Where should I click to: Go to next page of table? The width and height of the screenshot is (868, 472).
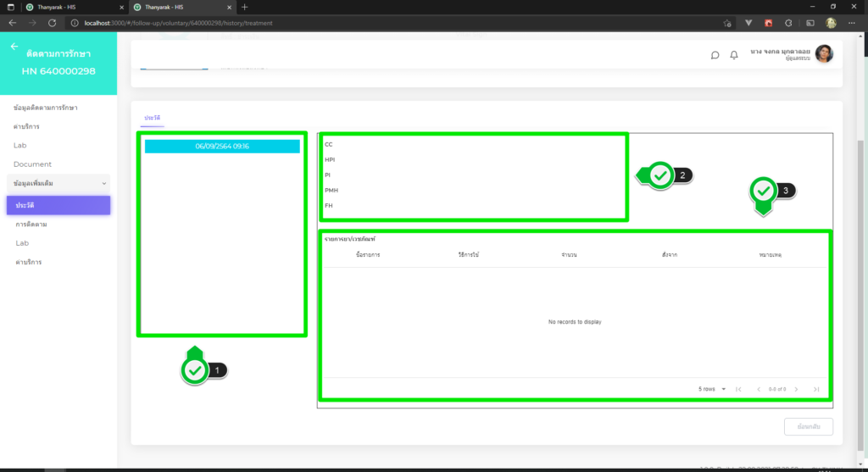point(797,389)
